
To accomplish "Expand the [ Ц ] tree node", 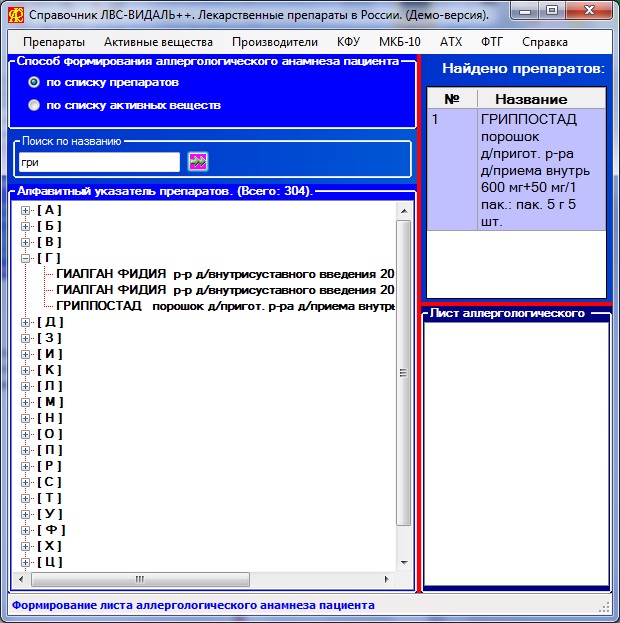I will point(25,562).
